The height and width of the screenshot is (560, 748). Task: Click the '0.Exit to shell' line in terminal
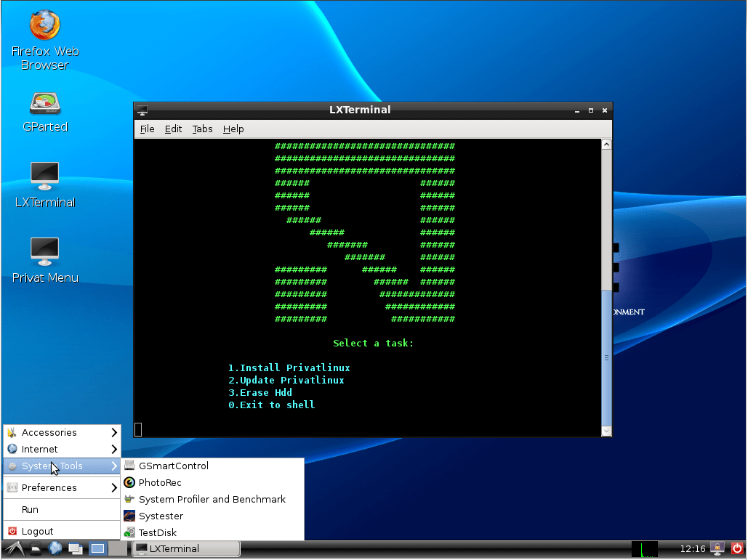coord(271,405)
